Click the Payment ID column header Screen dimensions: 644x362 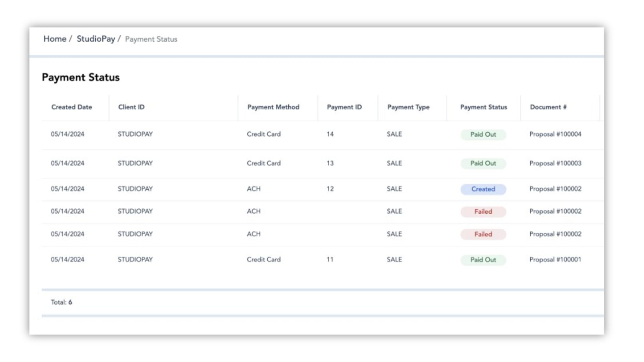tap(344, 107)
